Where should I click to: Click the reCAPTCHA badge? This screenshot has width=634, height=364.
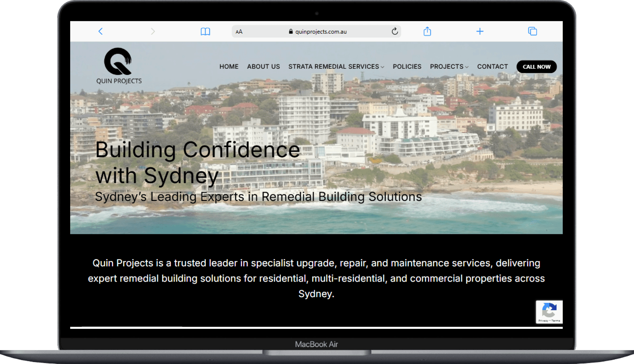click(549, 312)
